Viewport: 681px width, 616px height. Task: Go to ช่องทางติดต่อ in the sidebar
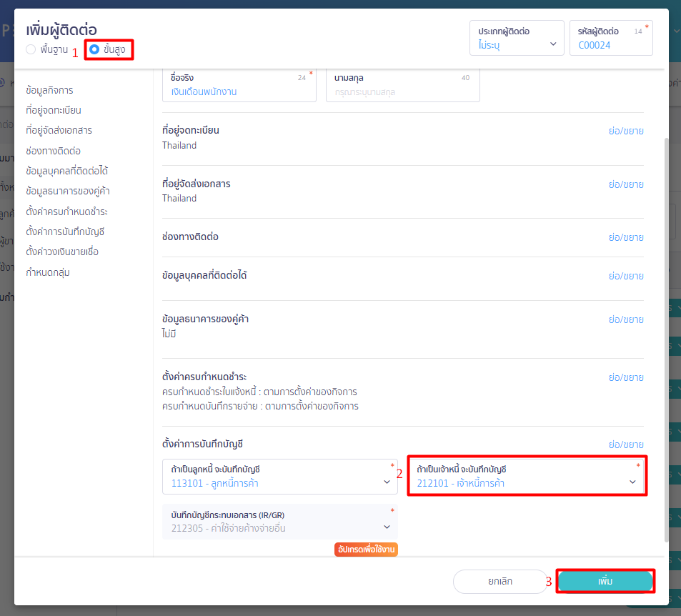pos(53,151)
